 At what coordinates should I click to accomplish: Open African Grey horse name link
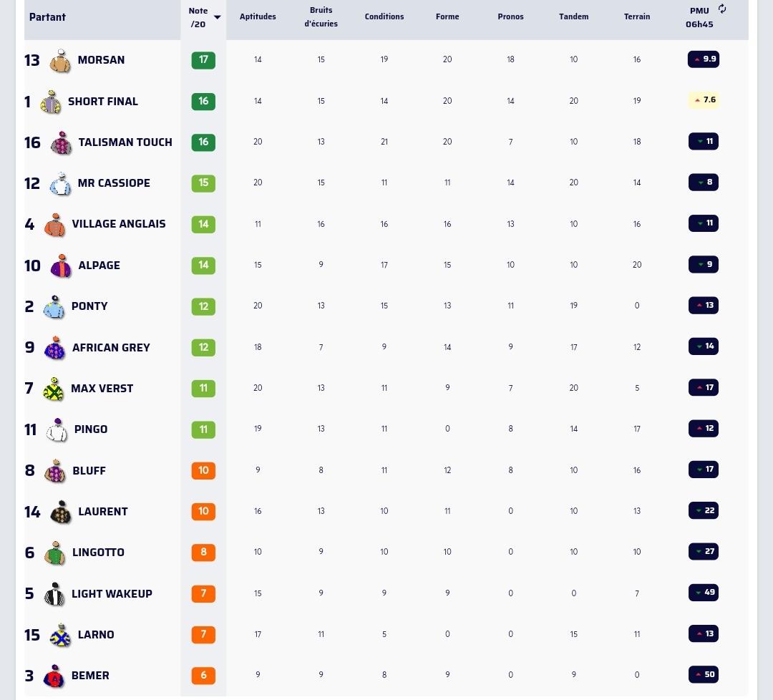(x=111, y=348)
